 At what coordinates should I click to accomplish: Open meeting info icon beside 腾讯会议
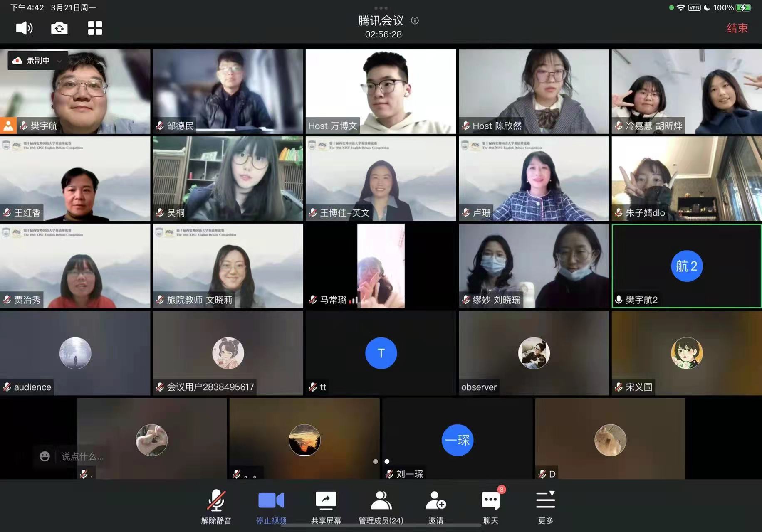point(415,20)
